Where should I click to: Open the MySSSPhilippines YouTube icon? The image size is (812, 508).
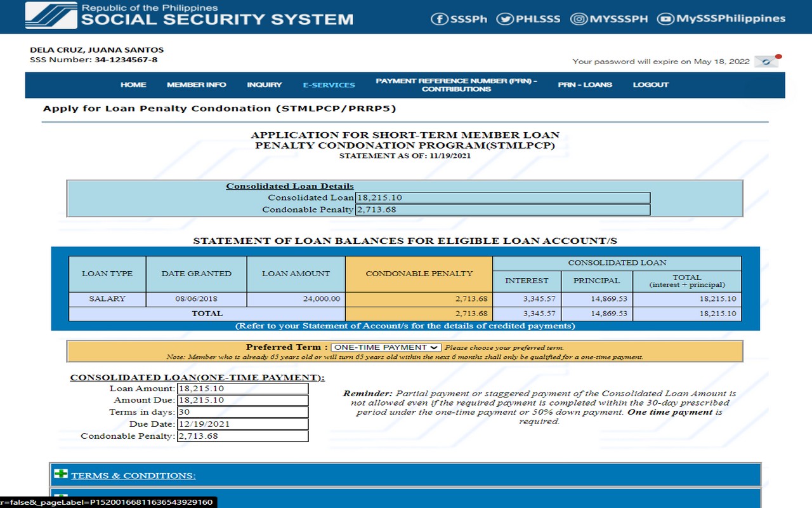click(x=665, y=19)
